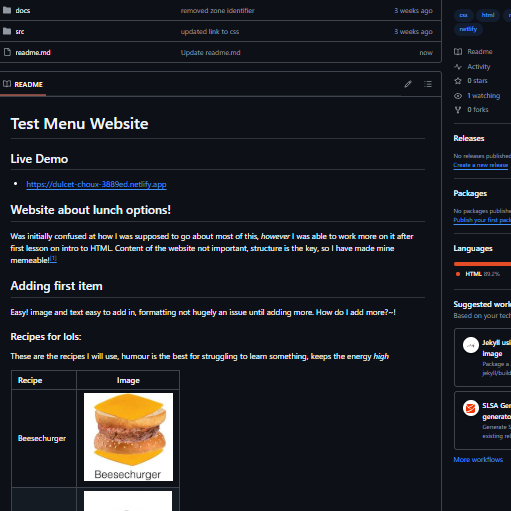Click the fork icon in sidebar
Viewport: 511px width, 511px height.
coord(458,110)
